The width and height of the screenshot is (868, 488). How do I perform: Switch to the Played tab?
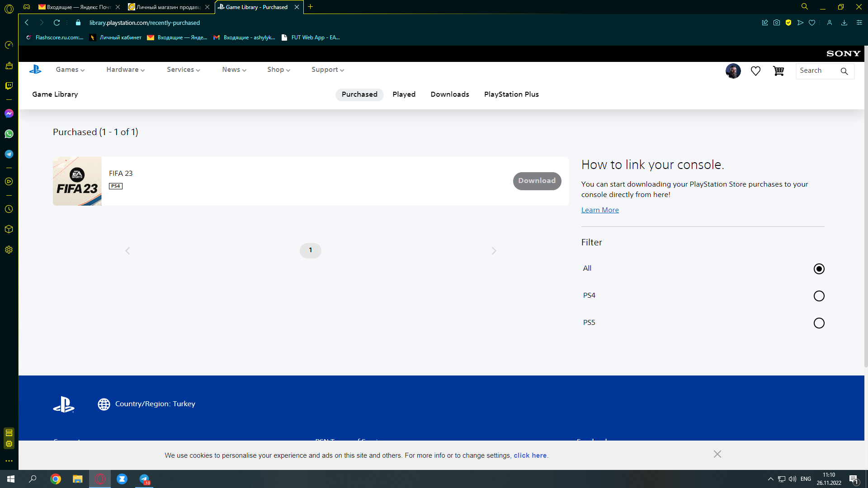click(x=404, y=94)
